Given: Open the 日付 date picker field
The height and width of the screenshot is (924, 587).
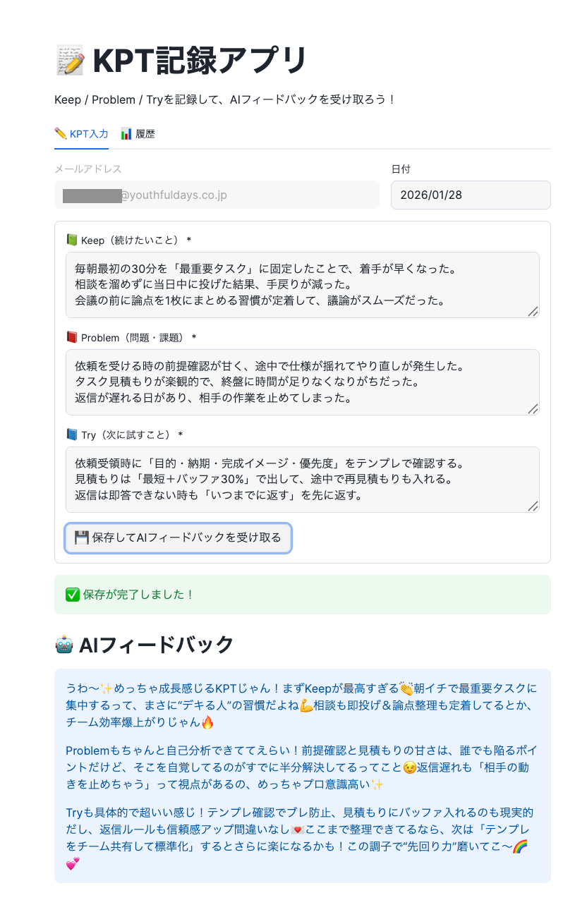Looking at the screenshot, I should 471,195.
